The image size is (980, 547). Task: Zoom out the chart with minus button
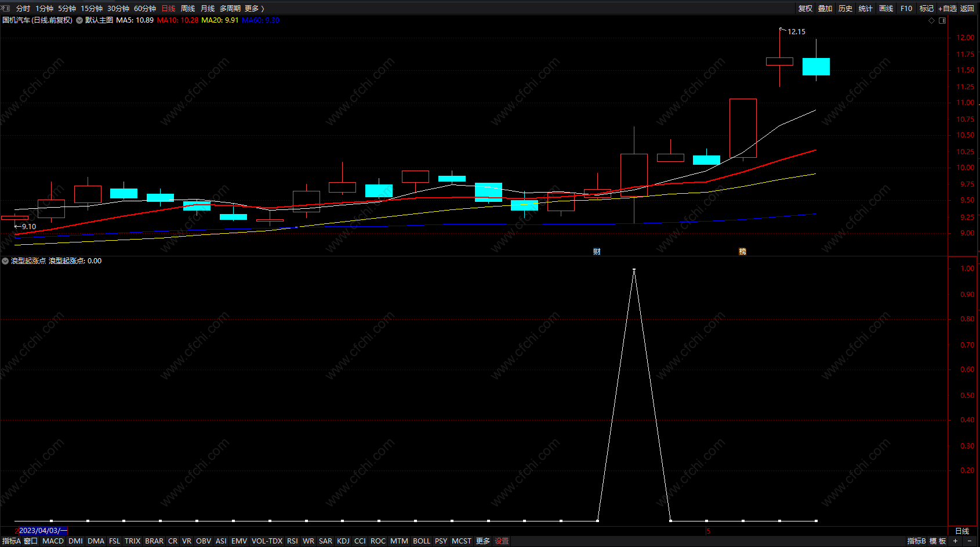(970, 541)
